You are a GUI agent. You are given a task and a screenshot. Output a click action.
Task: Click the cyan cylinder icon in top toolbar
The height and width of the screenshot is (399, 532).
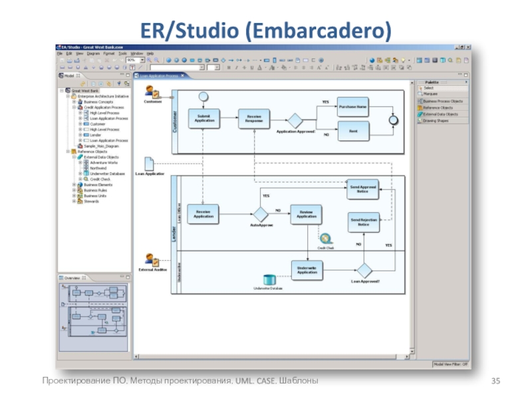[x=443, y=60]
